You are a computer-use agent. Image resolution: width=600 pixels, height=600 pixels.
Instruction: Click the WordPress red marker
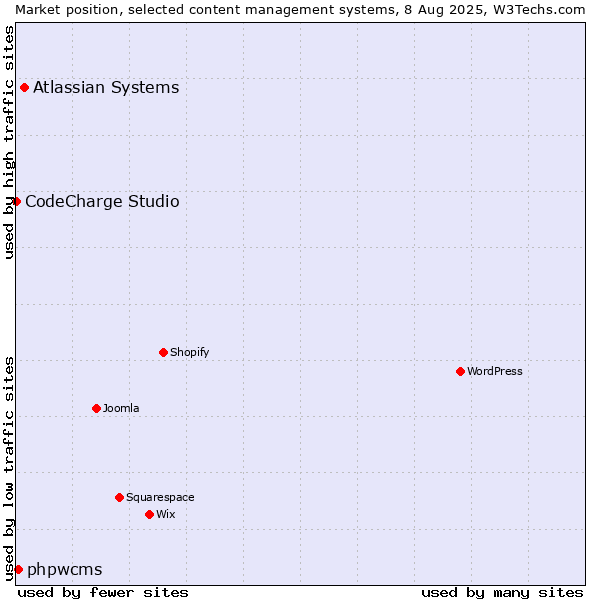pos(460,372)
